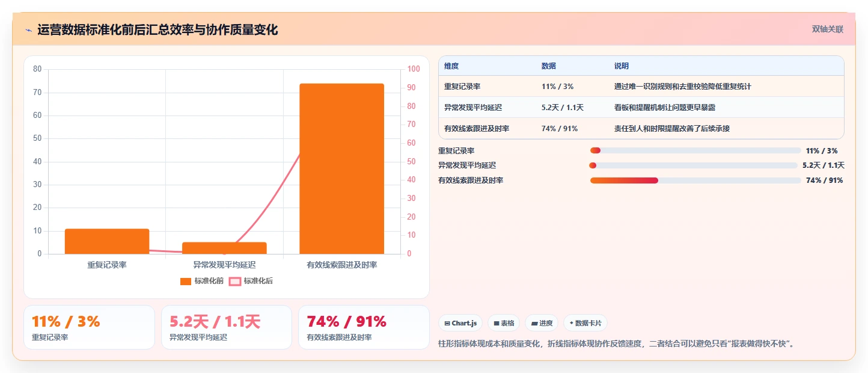
Task: Click the Chart.js tag
Action: pos(460,323)
